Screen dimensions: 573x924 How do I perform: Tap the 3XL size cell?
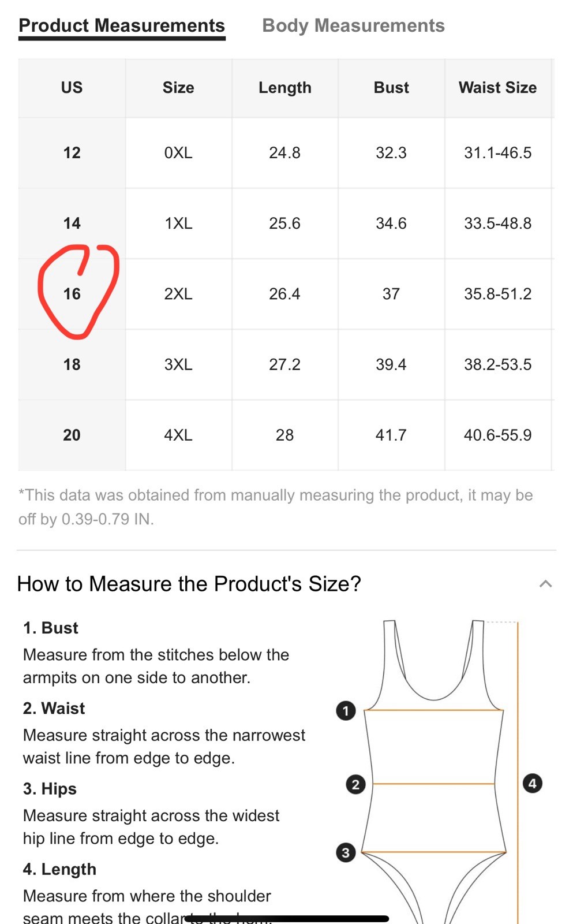178,364
